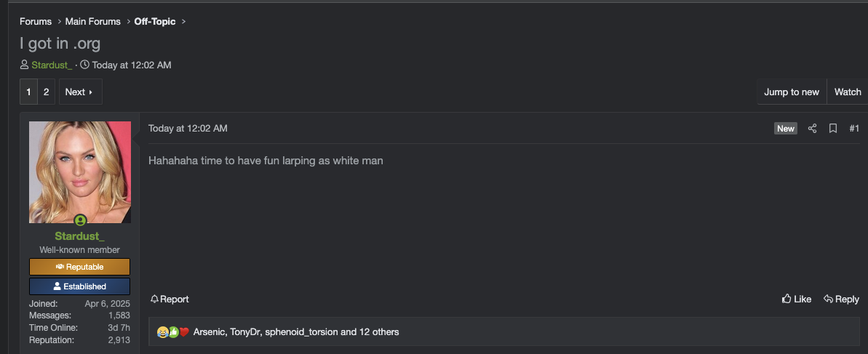Go to Next page of the thread

tap(80, 92)
